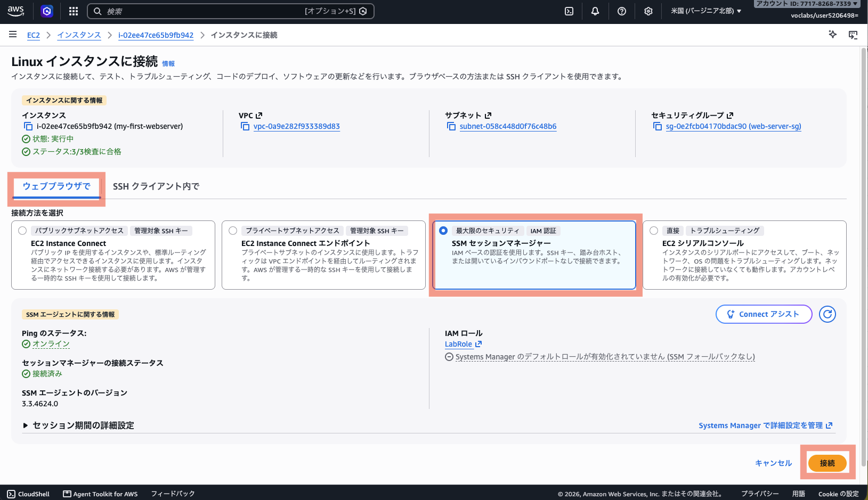
Task: Open VPC external link icon
Action: [259, 115]
